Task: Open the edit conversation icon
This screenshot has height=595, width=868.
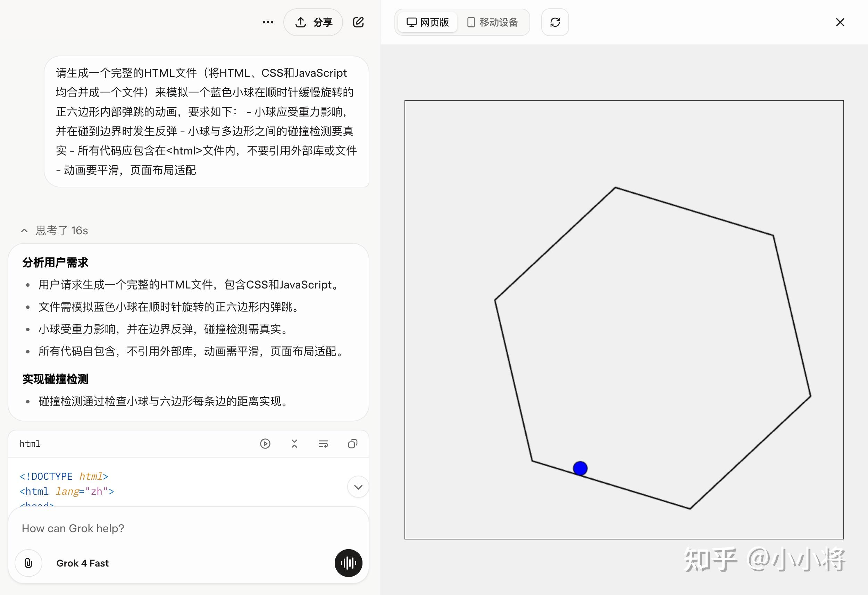Action: (x=358, y=22)
